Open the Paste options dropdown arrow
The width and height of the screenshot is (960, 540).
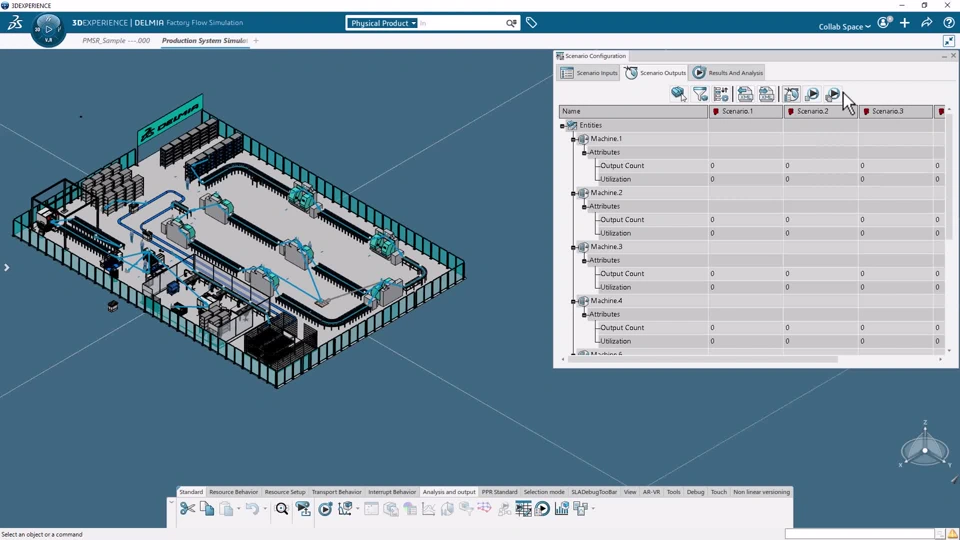(239, 508)
